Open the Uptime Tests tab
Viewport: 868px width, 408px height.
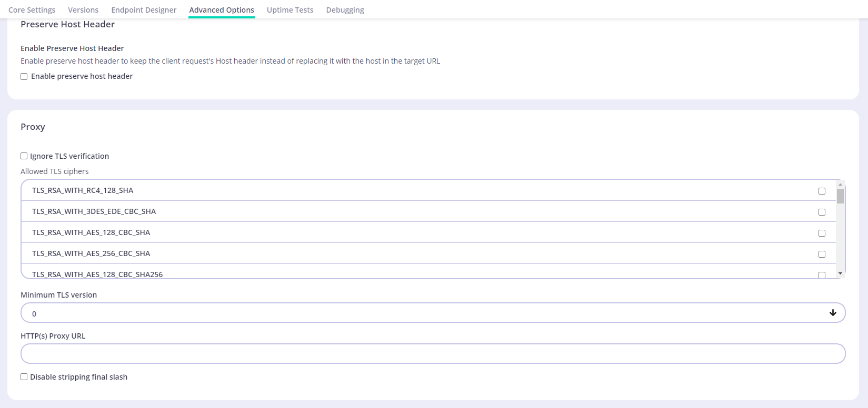[x=290, y=10]
